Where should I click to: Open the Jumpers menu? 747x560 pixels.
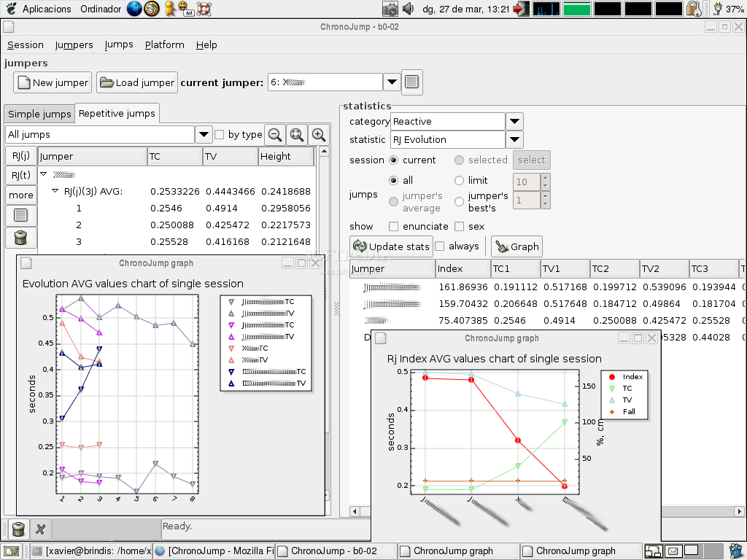[x=74, y=44]
